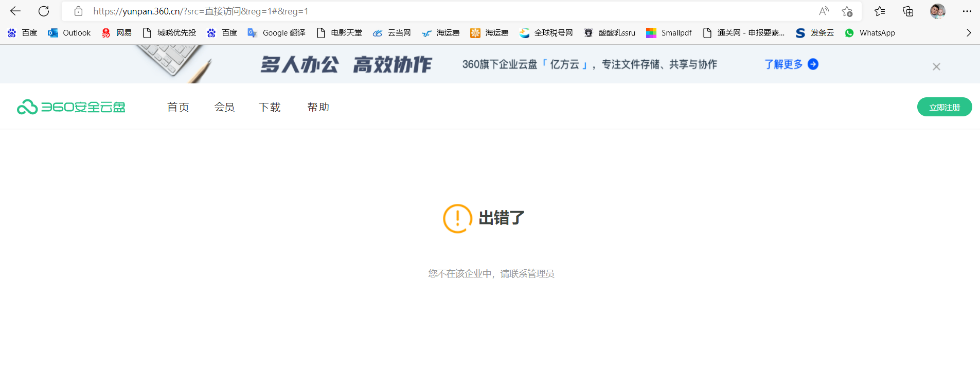This screenshot has height=384, width=980.
Task: Open the browser profile avatar
Action: pos(937,11)
